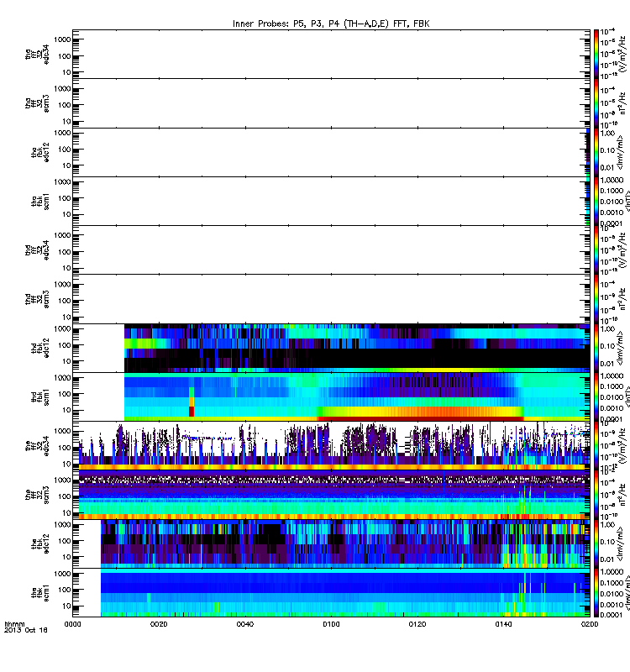Click the (V/m)²/Hz unit label of top color bar
Screen dimensions: 630x672
click(622, 54)
